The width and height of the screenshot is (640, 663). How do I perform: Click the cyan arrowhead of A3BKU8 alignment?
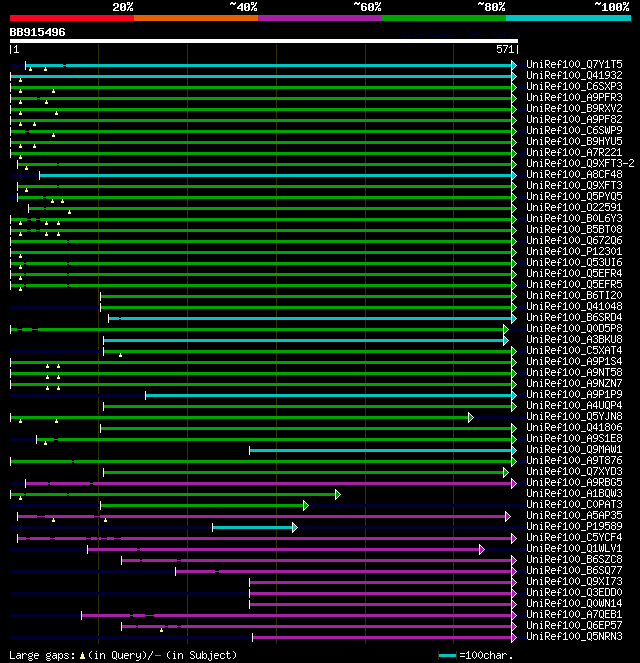(x=506, y=340)
